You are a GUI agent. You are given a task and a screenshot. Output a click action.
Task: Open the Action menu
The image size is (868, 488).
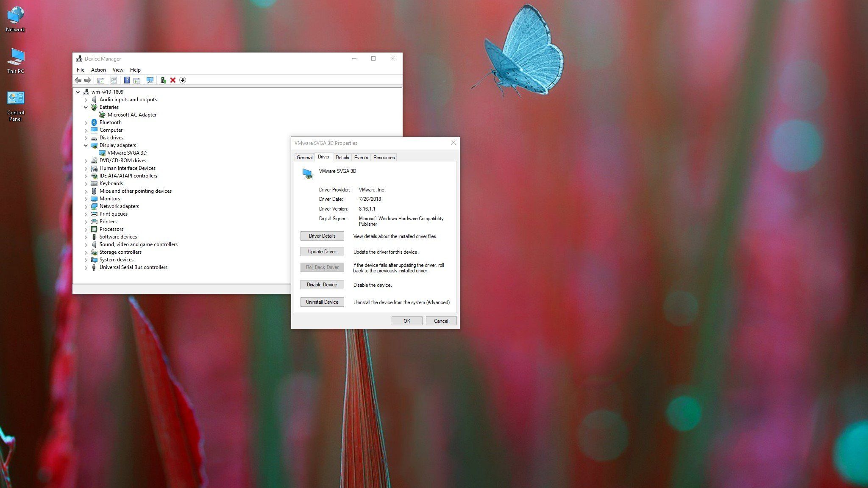pyautogui.click(x=98, y=70)
